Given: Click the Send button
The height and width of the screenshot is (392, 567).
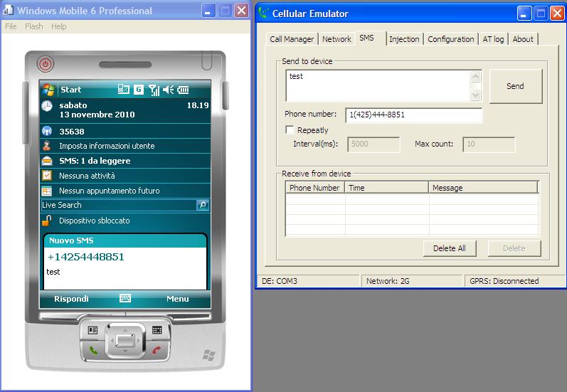Looking at the screenshot, I should coord(516,86).
